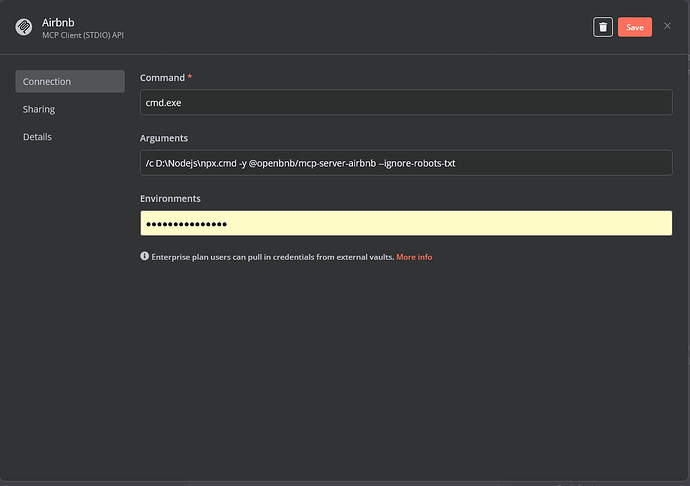The width and height of the screenshot is (690, 486).
Task: Save the Airbnb credential
Action: click(x=635, y=27)
